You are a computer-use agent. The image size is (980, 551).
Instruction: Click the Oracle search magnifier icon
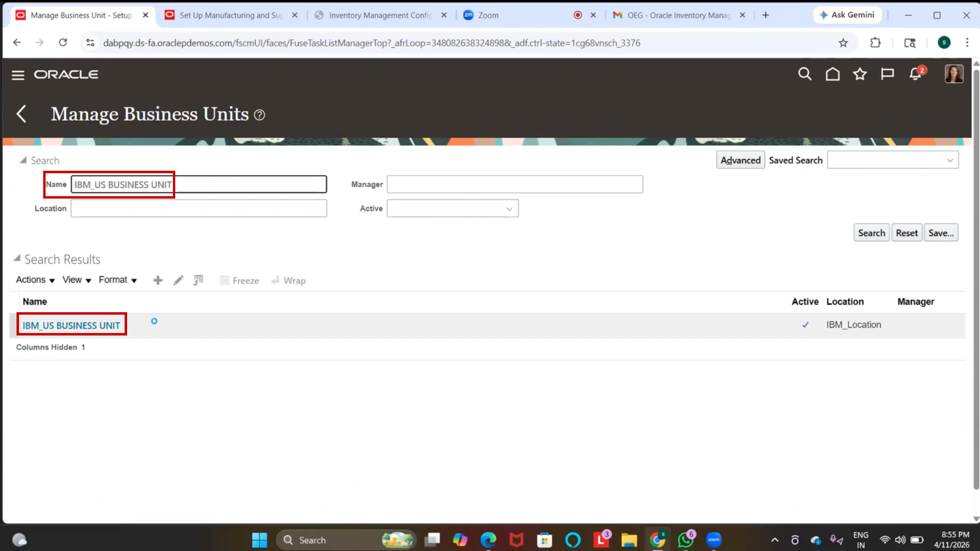click(804, 74)
